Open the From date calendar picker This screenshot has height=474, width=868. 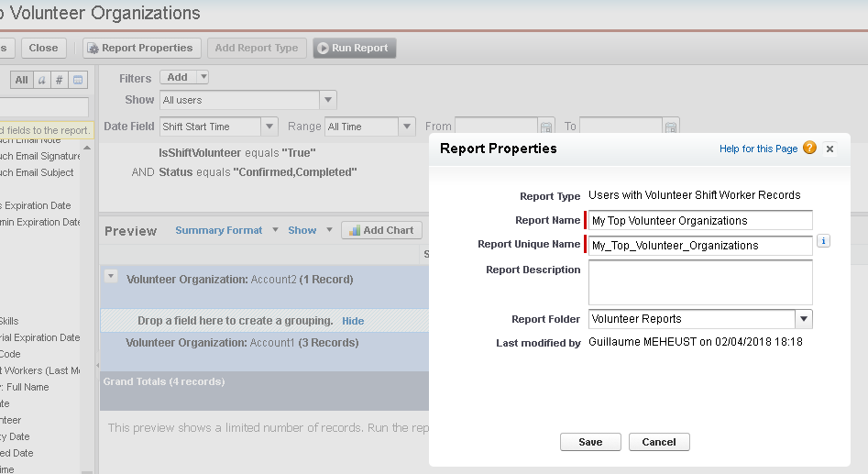click(545, 127)
